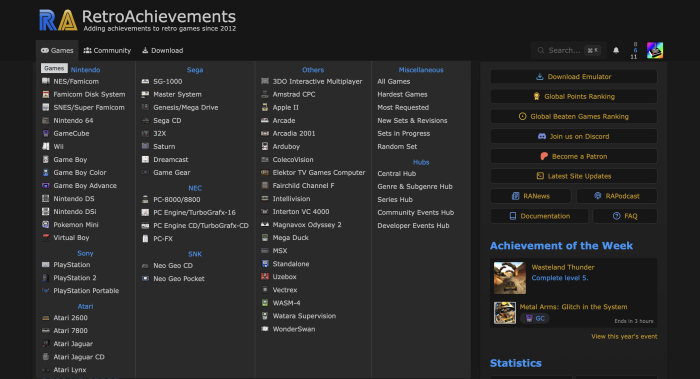
Task: Click the Mega Duck icon
Action: point(265,237)
